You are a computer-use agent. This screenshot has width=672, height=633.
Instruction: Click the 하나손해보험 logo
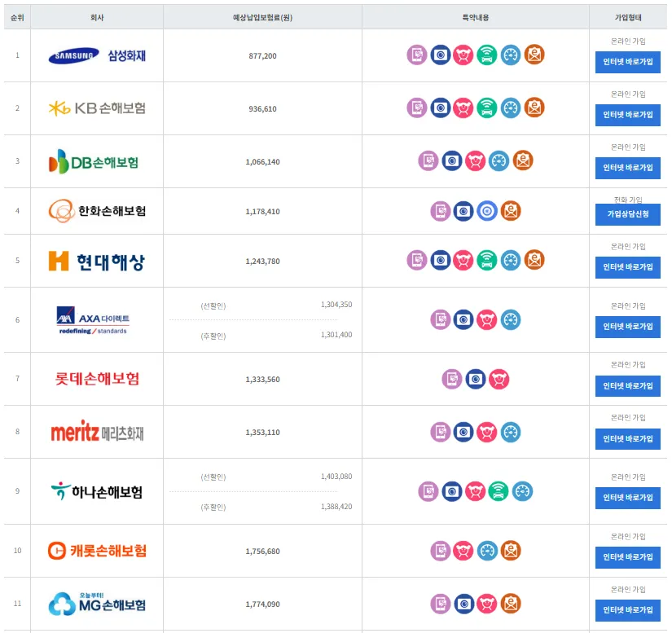click(97, 491)
